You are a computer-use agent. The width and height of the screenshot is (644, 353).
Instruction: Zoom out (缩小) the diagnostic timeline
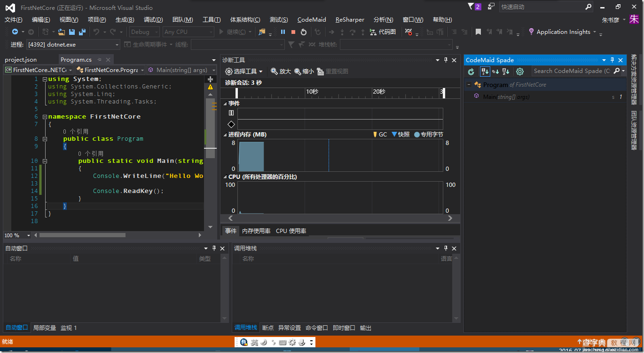click(304, 72)
